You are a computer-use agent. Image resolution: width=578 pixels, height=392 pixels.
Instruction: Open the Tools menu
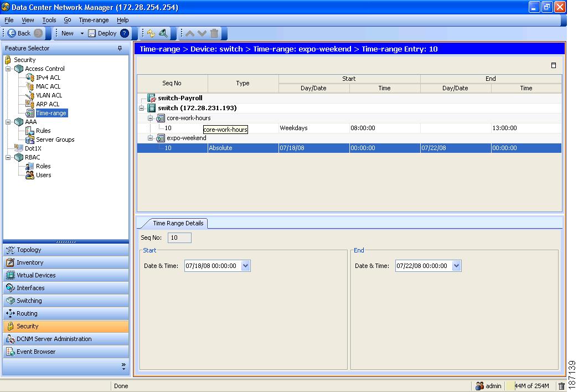(x=49, y=20)
